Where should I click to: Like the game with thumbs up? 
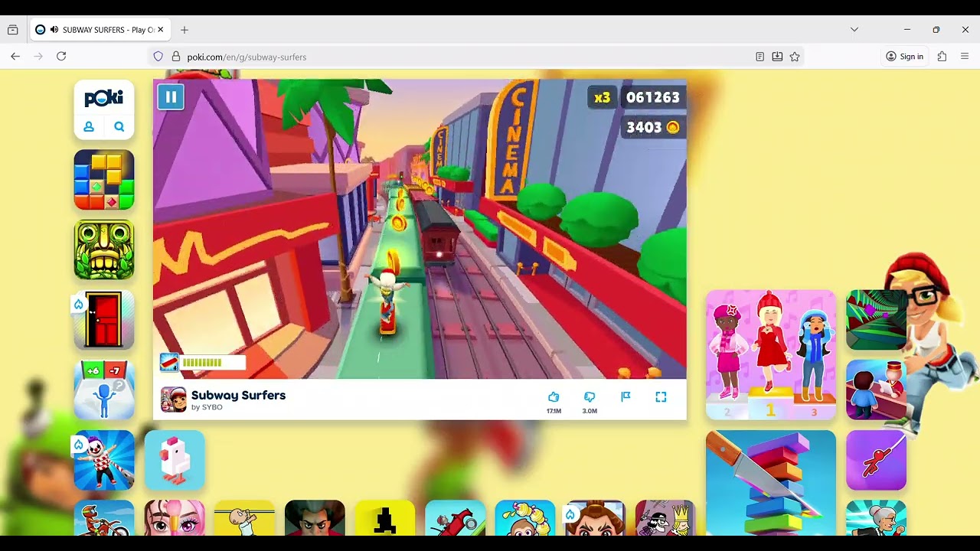coord(554,396)
